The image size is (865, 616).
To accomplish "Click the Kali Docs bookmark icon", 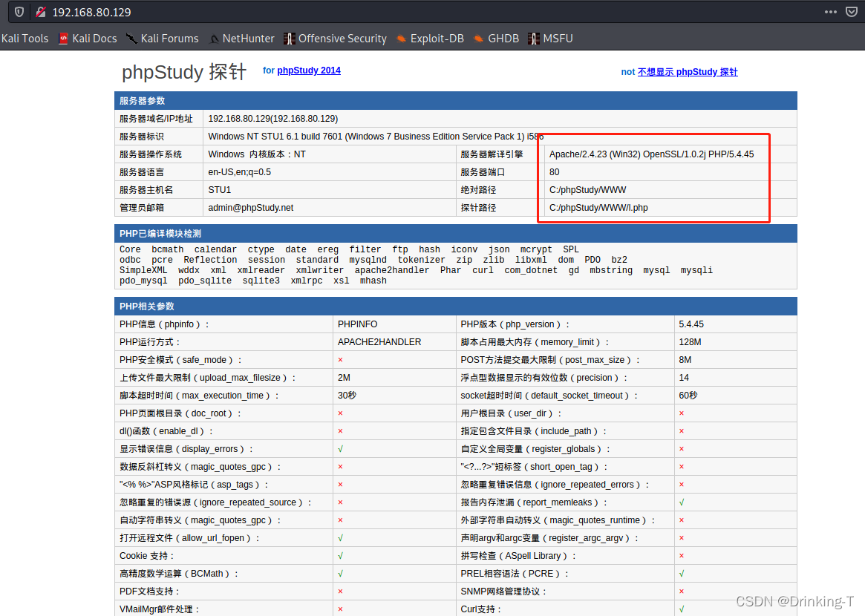I will pyautogui.click(x=63, y=38).
